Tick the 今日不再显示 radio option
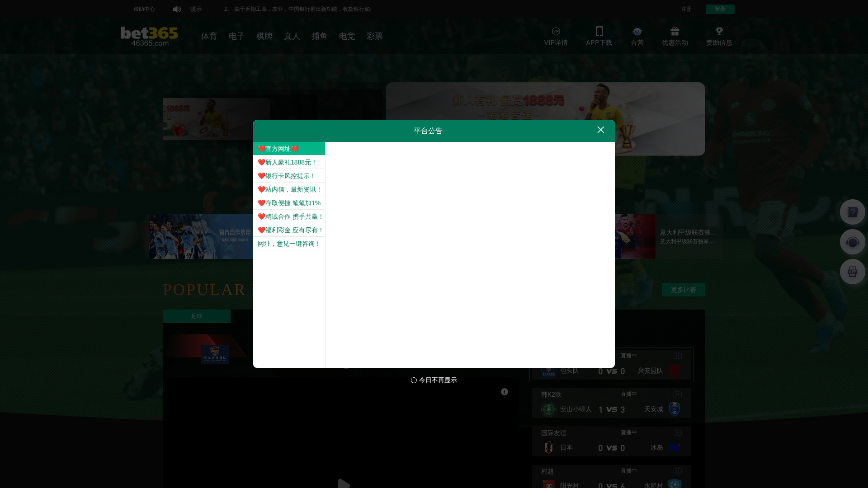 (x=414, y=380)
